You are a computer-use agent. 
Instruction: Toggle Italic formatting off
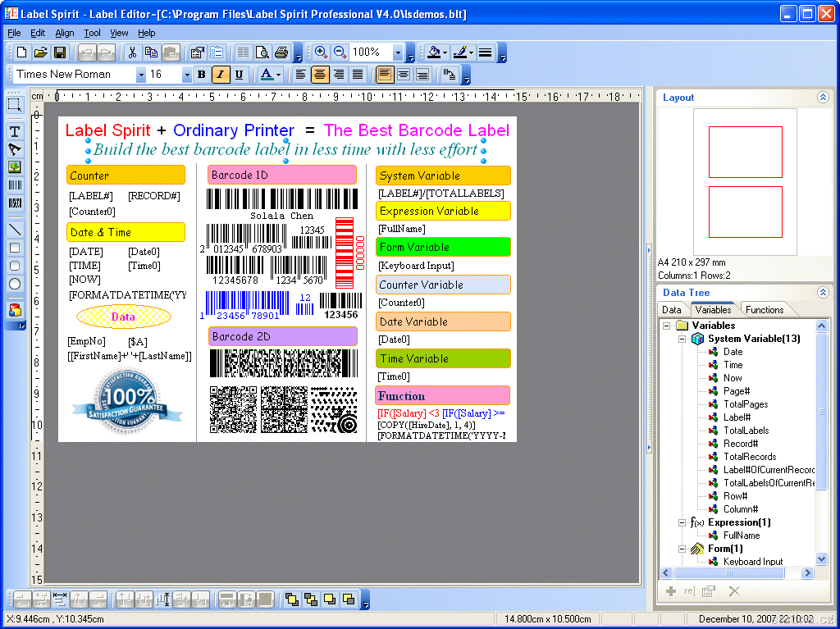(x=220, y=75)
